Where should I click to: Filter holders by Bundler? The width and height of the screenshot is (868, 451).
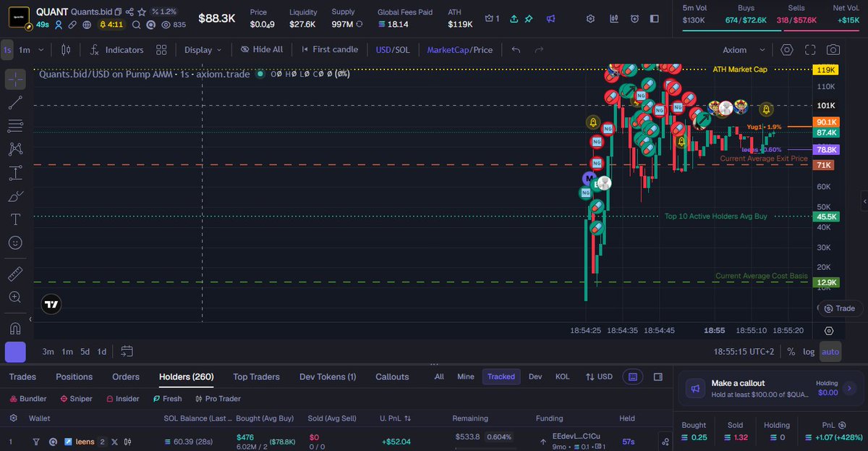28,399
